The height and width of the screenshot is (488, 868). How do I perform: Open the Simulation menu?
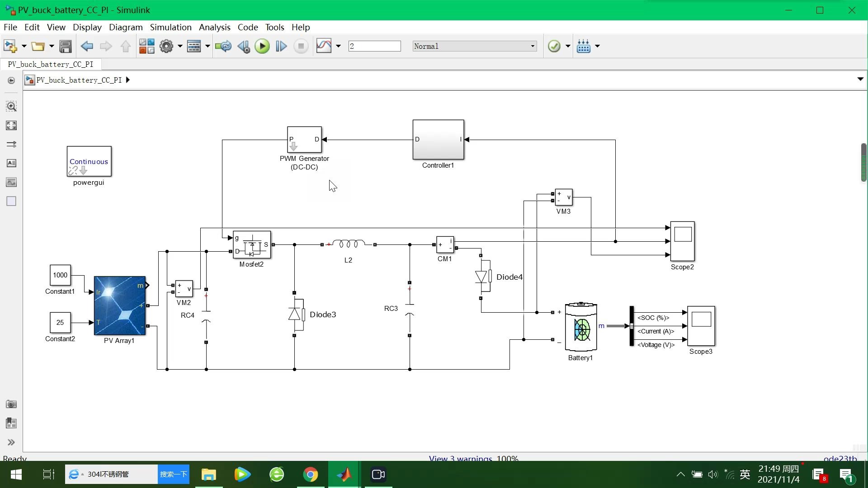[x=170, y=27]
